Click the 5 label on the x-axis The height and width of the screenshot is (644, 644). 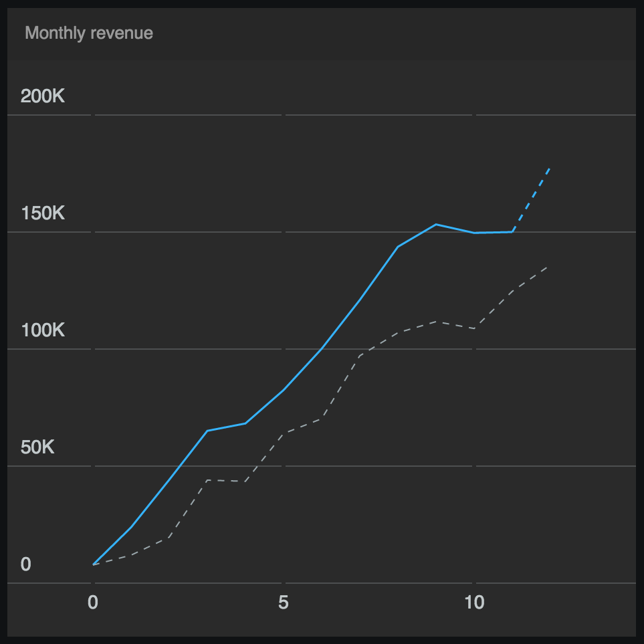coord(284,603)
